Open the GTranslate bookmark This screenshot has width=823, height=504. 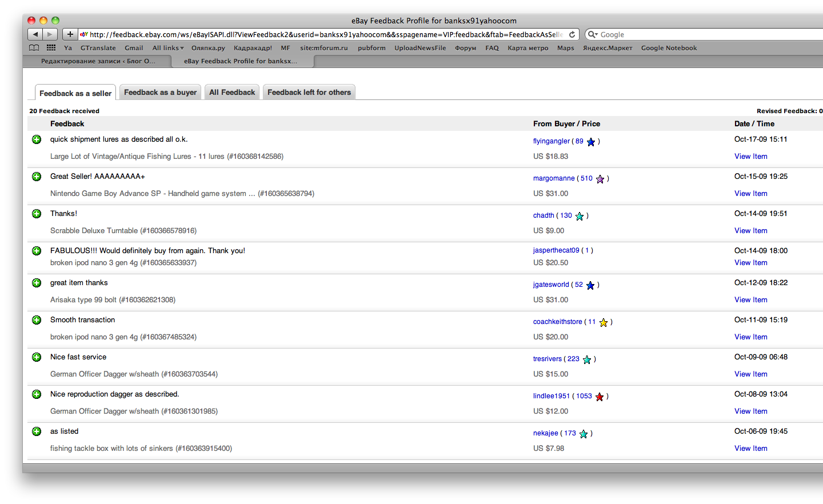pos(98,48)
